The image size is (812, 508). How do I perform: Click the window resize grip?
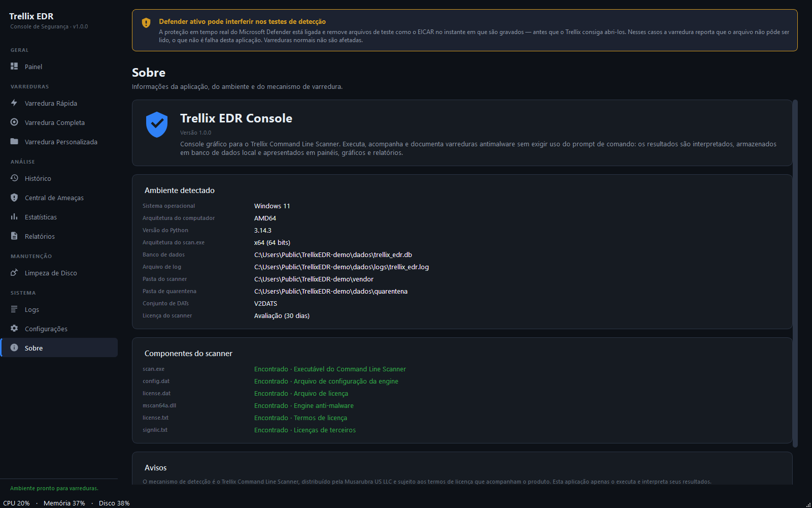point(808,504)
